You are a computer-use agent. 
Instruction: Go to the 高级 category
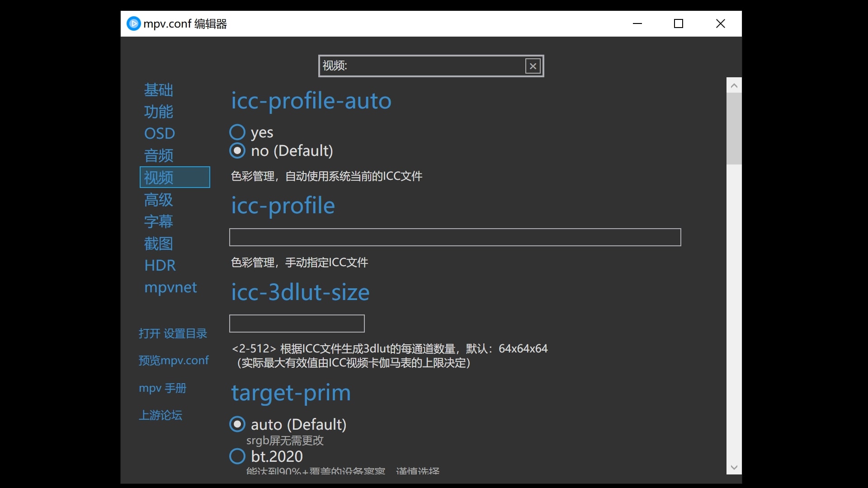click(159, 199)
